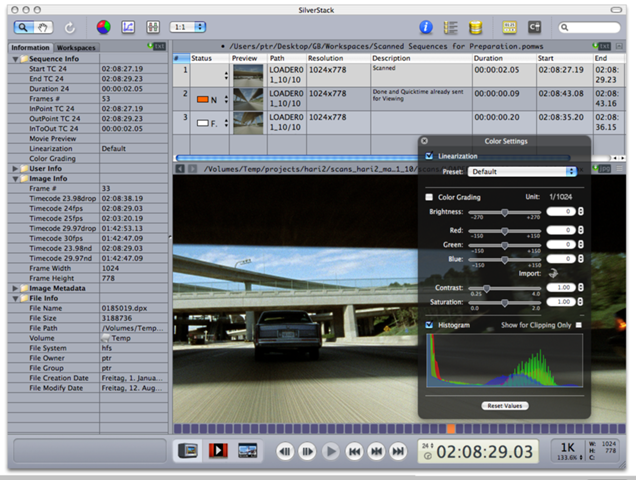Image resolution: width=636 pixels, height=480 pixels.
Task: Click the yellow database icon in toolbar
Action: tap(475, 27)
